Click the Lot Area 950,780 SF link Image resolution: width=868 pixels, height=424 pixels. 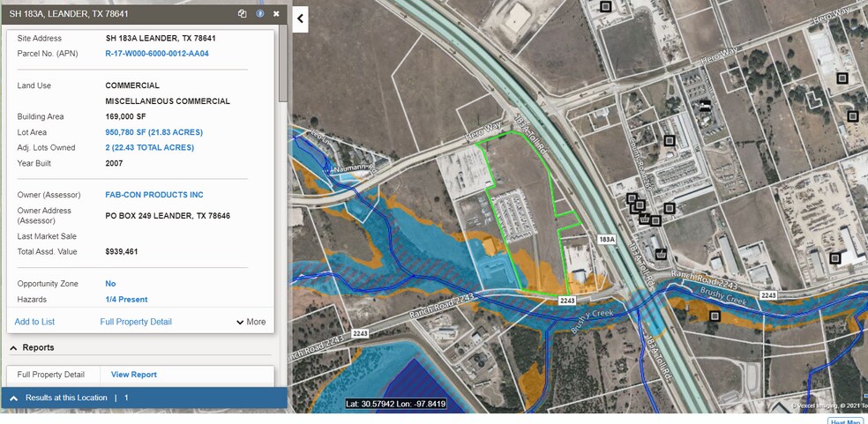[x=153, y=132]
